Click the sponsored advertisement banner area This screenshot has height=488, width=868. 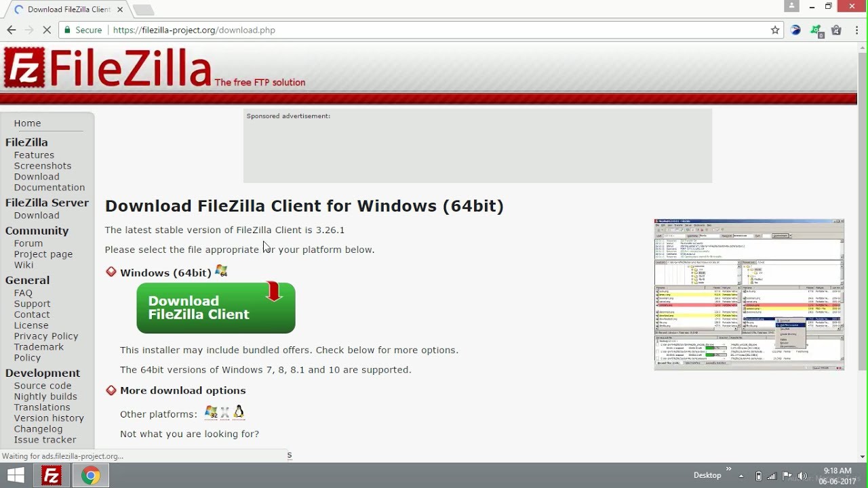477,146
